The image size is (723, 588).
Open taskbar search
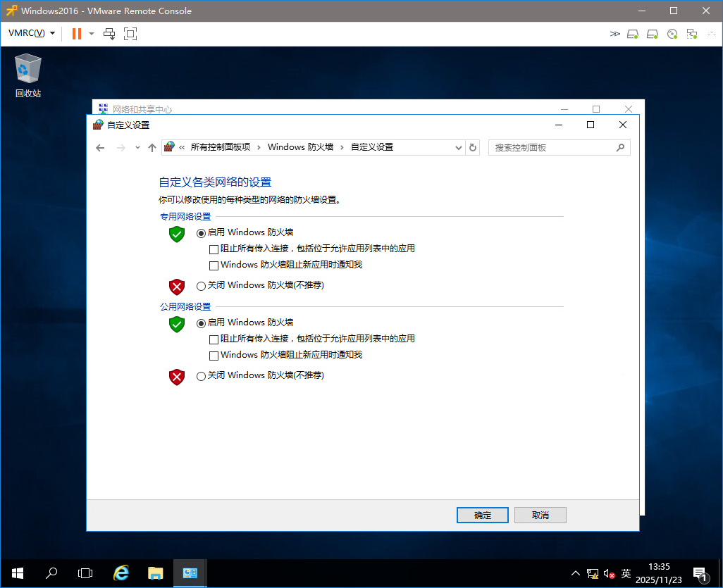tap(51, 574)
